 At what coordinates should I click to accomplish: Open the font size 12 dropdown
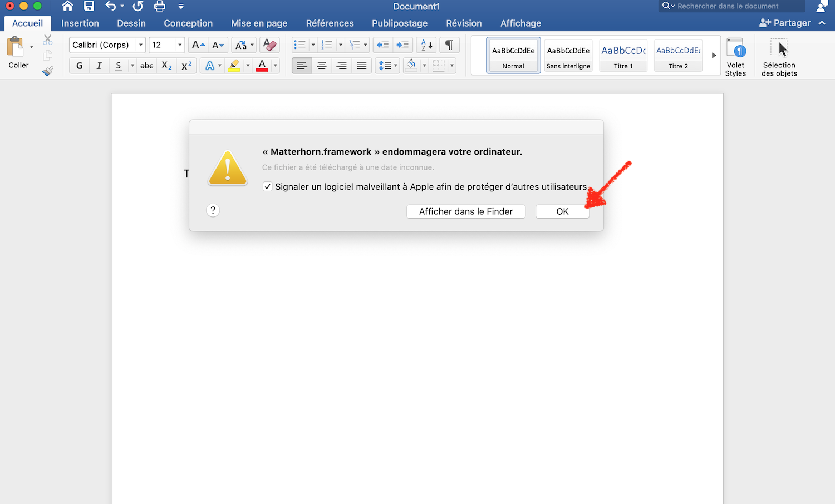(x=180, y=45)
